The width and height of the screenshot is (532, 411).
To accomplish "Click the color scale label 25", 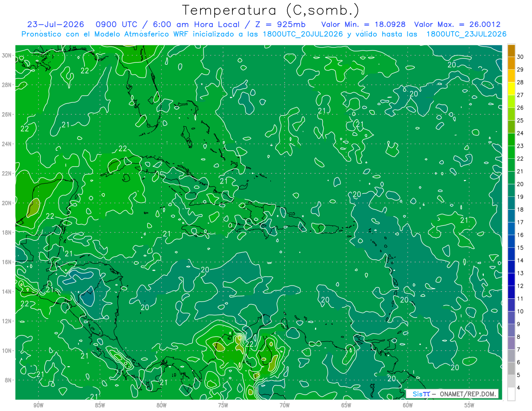I will (520, 120).
